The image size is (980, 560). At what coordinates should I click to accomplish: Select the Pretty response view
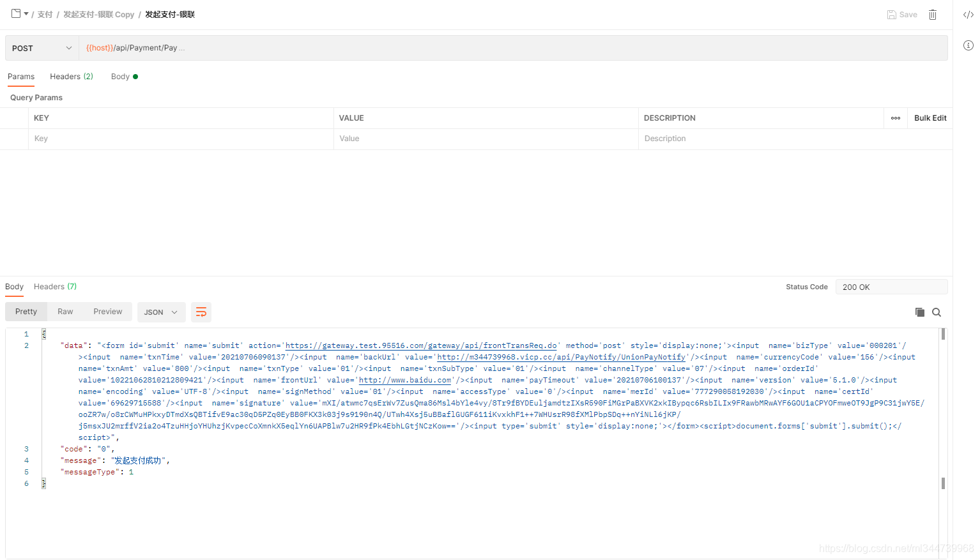(26, 312)
